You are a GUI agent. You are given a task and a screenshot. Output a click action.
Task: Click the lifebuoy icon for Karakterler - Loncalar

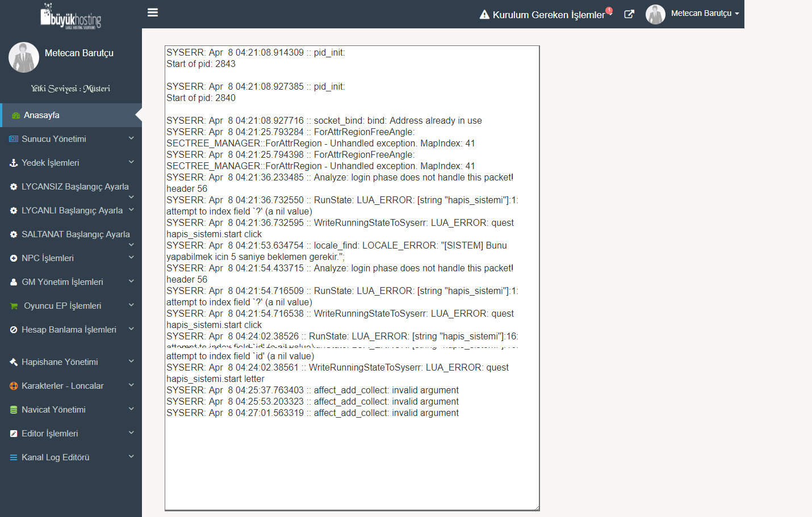pyautogui.click(x=14, y=386)
